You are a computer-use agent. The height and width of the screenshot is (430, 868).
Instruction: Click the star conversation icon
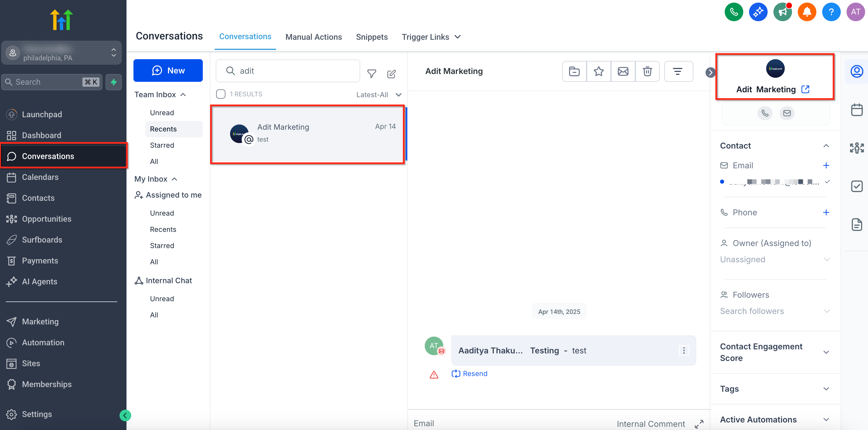coord(598,71)
